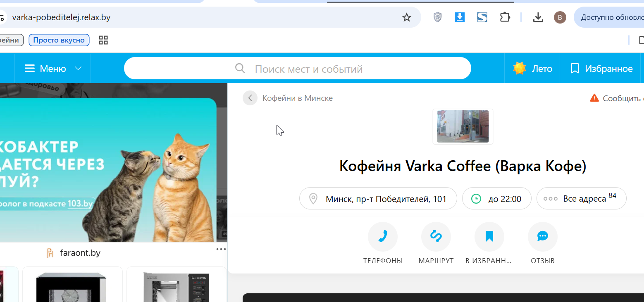The height and width of the screenshot is (302, 644).
Task: Click the Кофейня Varka Coffee title
Action: (x=463, y=166)
